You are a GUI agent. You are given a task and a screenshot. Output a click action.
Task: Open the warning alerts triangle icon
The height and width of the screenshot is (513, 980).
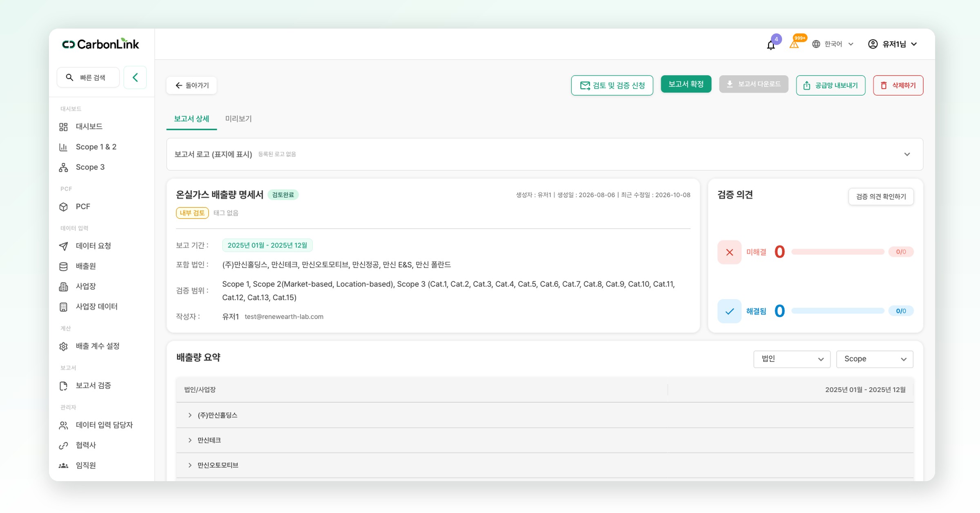(794, 44)
